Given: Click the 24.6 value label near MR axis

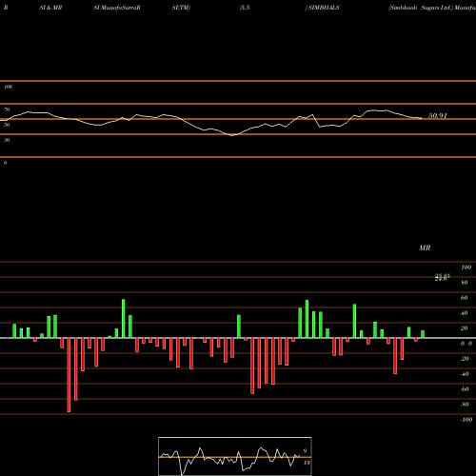Looking at the screenshot, I should 441,279.
